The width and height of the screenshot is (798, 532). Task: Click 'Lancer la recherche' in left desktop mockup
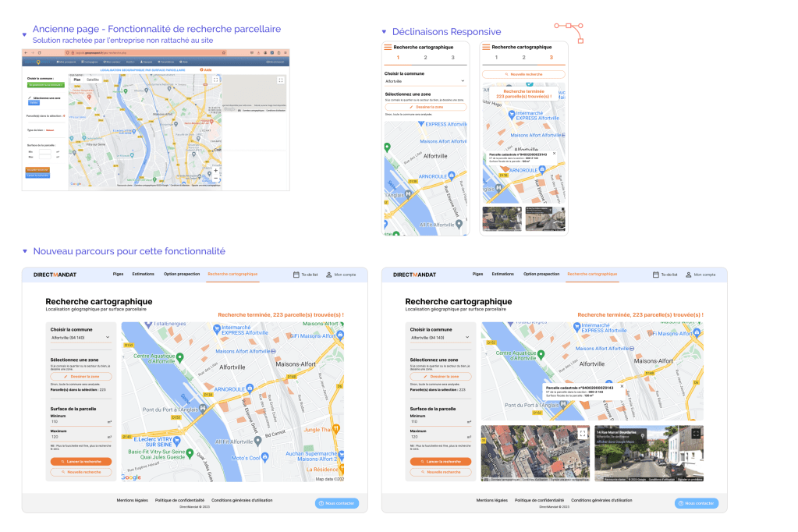tap(81, 462)
